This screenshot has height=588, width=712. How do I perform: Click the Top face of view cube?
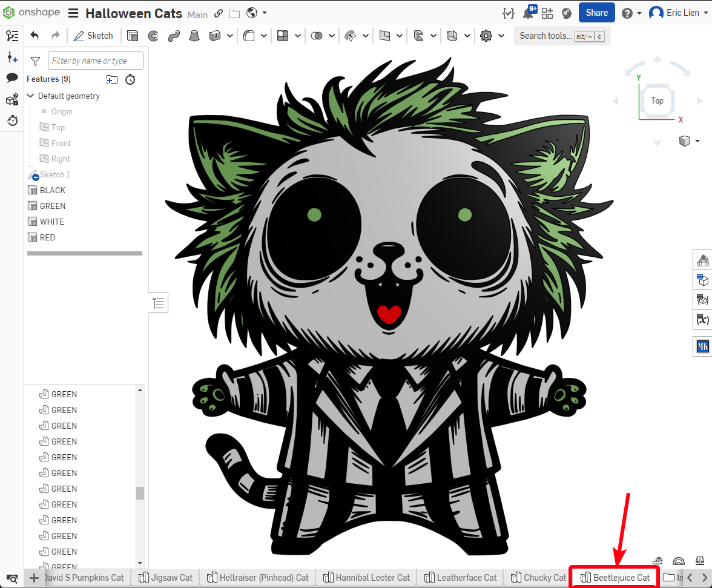(657, 101)
